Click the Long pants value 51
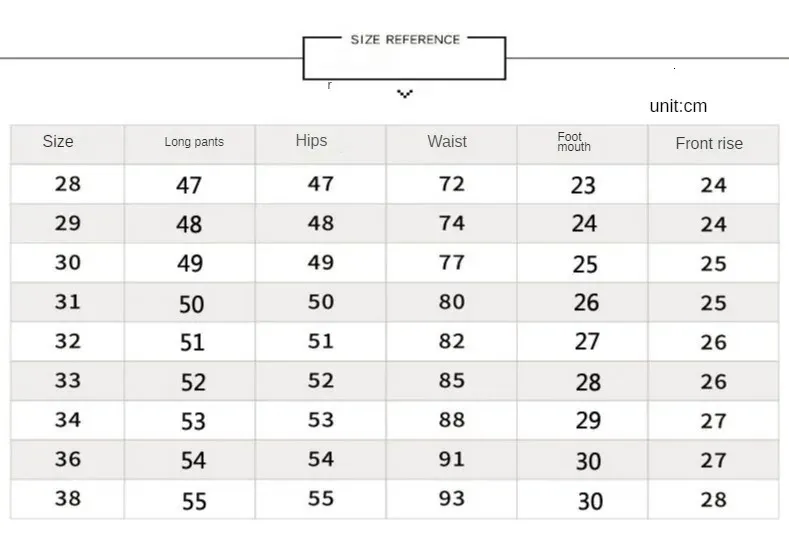This screenshot has height=547, width=789. coord(192,342)
